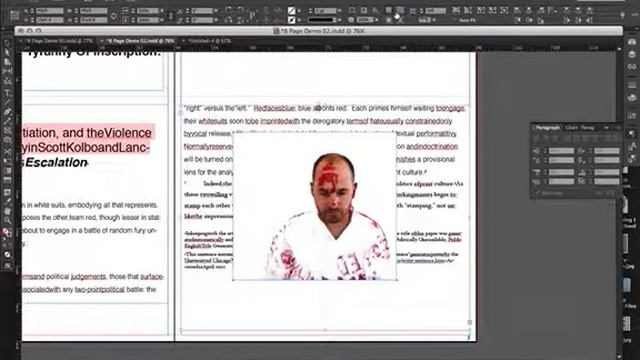Click the Apply None icon in the toolbox
This screenshot has height=360, width=640.
7,254
